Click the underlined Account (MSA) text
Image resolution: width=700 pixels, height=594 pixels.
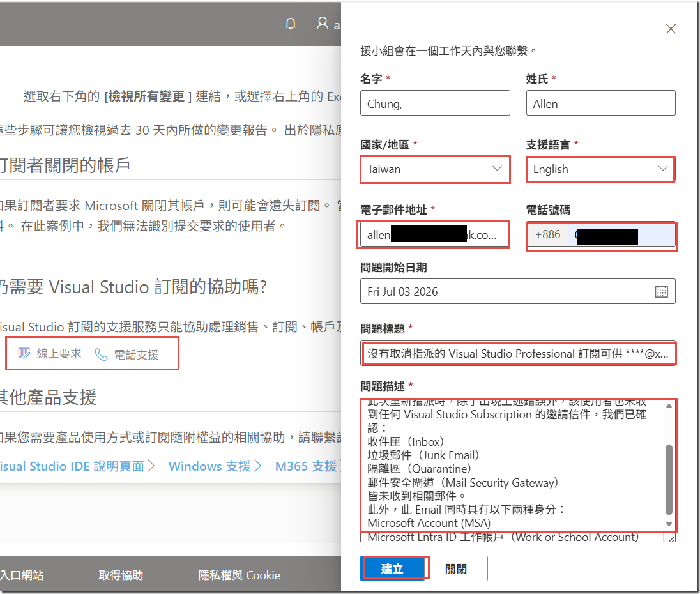coord(453,523)
